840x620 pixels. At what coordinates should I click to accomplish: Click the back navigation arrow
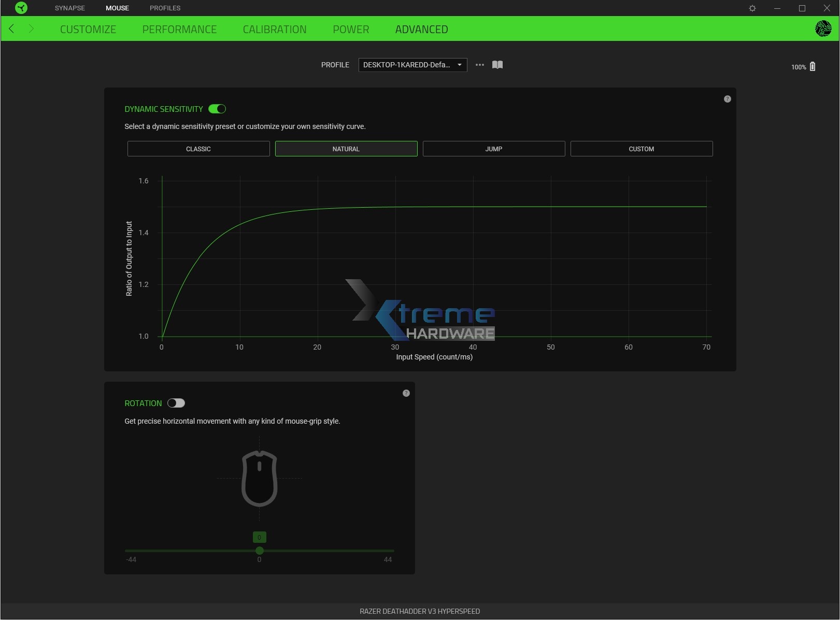click(x=11, y=28)
